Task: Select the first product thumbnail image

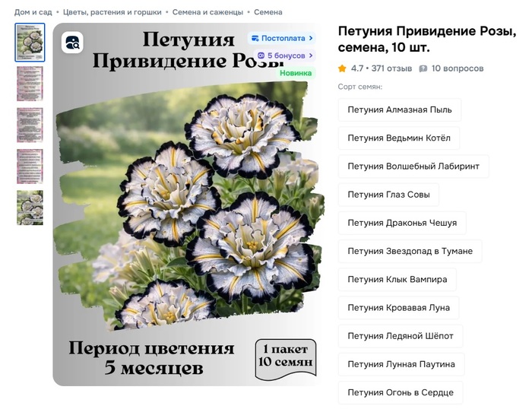Action: point(30,43)
